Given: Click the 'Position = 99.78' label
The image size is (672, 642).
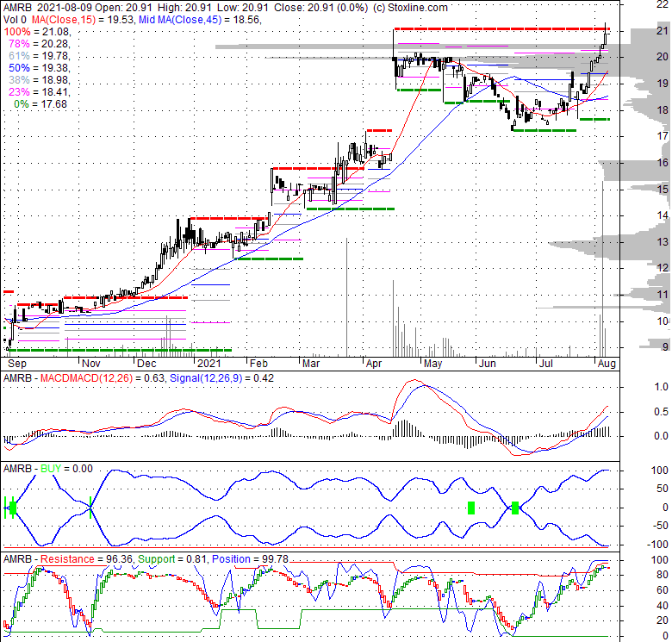Looking at the screenshot, I should tap(251, 559).
